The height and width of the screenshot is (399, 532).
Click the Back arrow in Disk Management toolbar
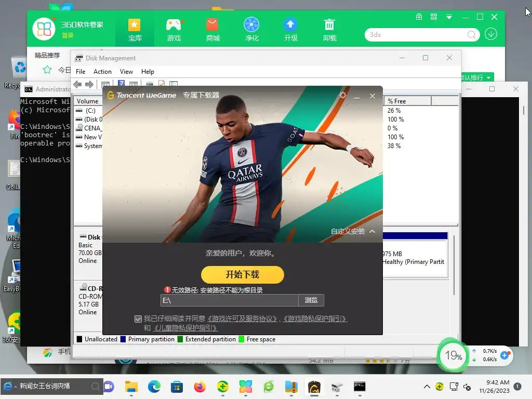pyautogui.click(x=77, y=84)
